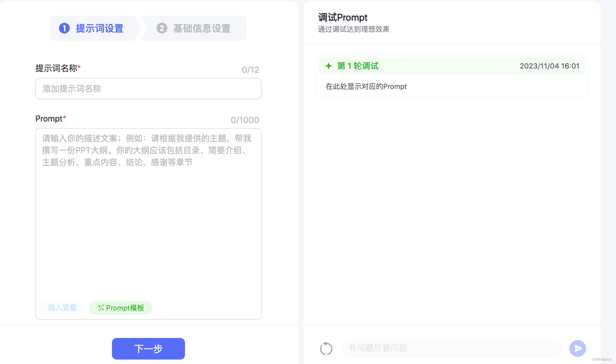The width and height of the screenshot is (616, 364).
Task: Click the send message arrow button
Action: tap(577, 348)
